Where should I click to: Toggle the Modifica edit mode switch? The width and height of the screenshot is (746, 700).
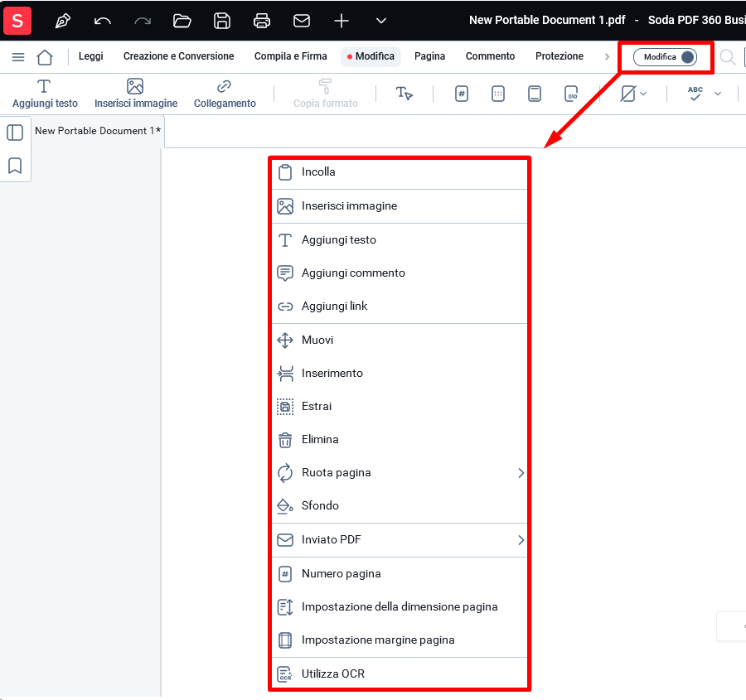[x=665, y=57]
